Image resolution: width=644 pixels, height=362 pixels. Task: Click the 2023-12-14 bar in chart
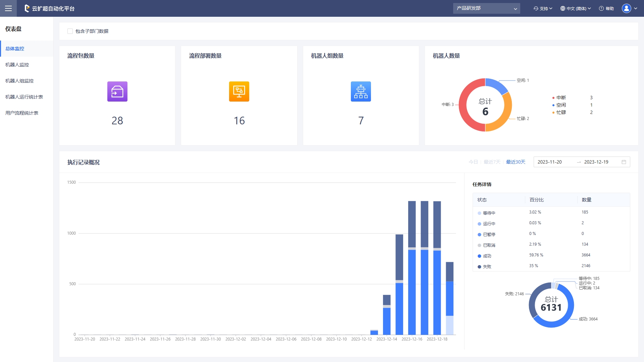pos(387,315)
